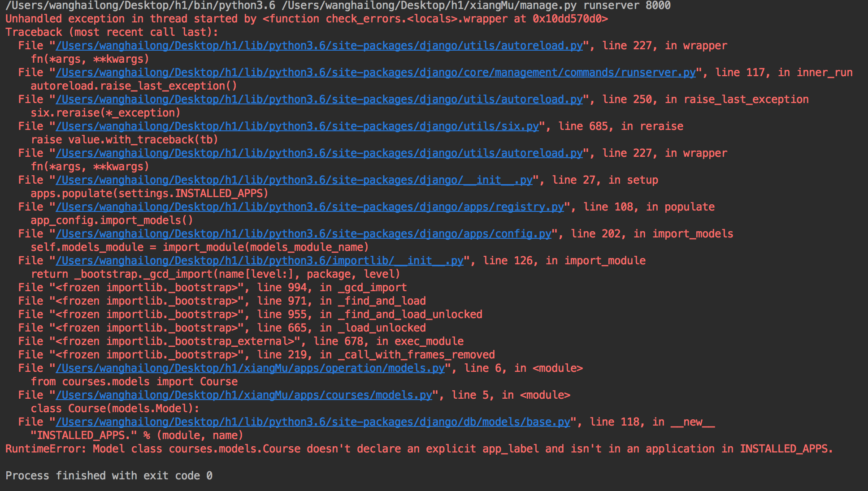This screenshot has height=491, width=868.
Task: Click the 'line 955, in _find_and_load_unlocked' row
Action: coord(250,314)
